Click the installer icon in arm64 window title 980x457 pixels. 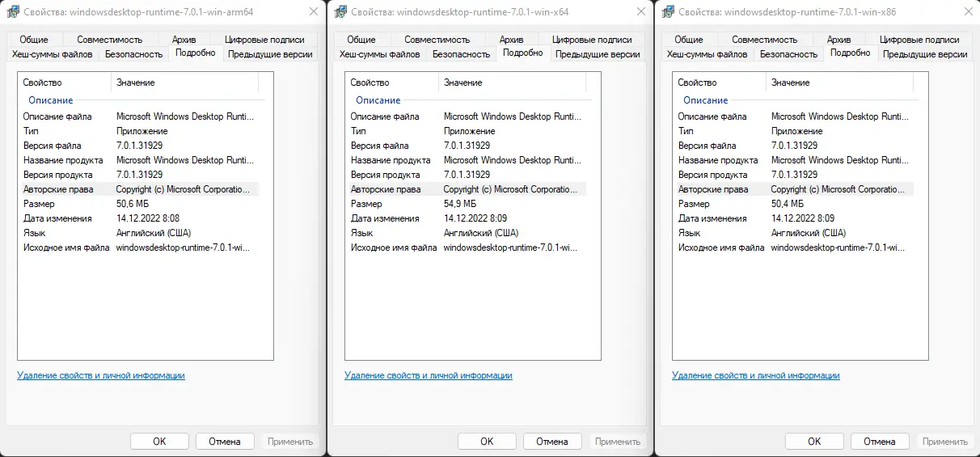[12, 12]
